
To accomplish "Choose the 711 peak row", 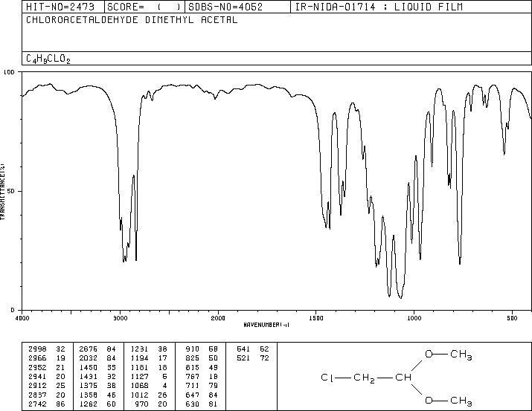I will click(202, 386).
